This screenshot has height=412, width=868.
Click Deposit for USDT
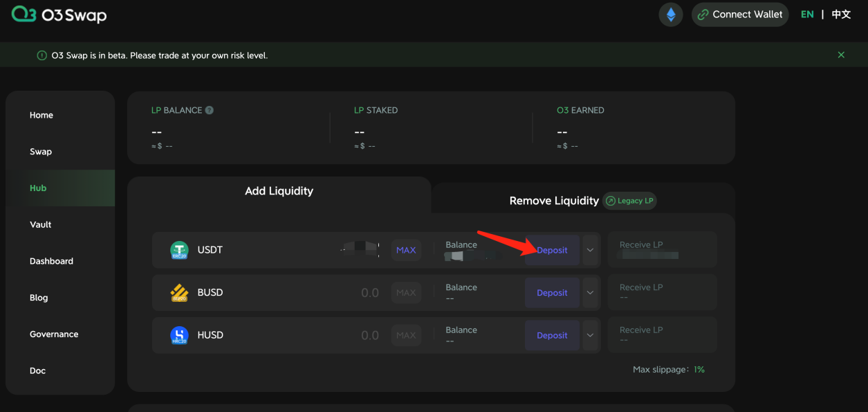552,250
